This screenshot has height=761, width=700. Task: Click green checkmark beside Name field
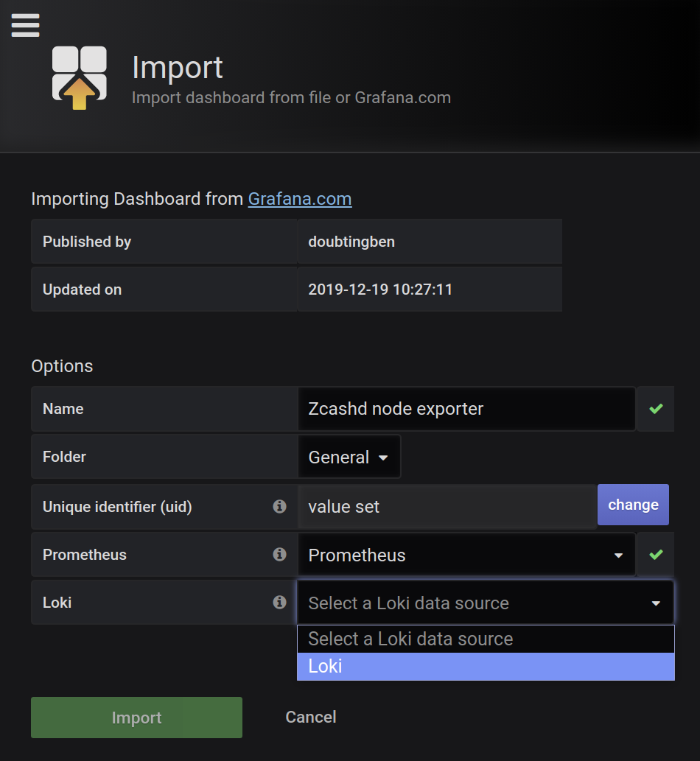point(656,409)
